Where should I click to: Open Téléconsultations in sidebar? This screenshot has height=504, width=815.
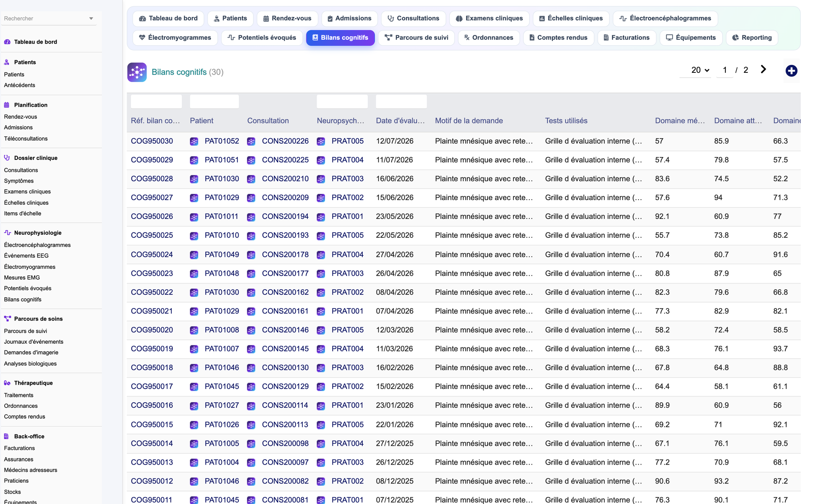26,139
